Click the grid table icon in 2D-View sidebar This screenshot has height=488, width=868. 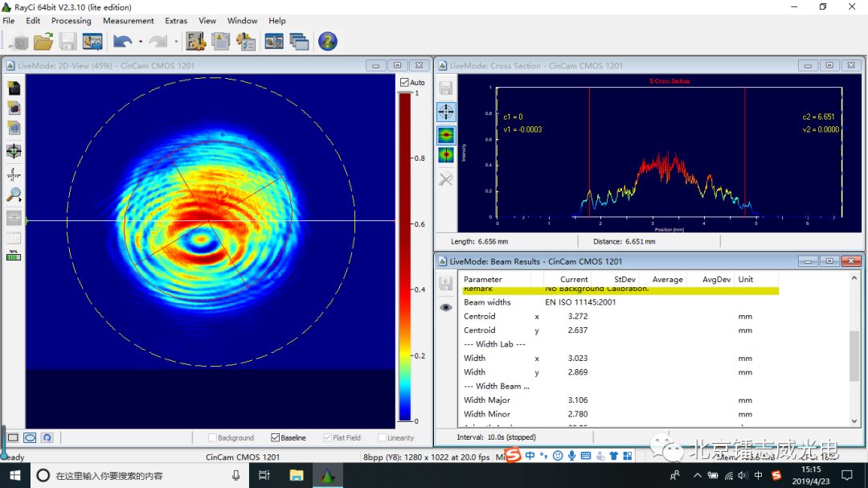point(14,239)
